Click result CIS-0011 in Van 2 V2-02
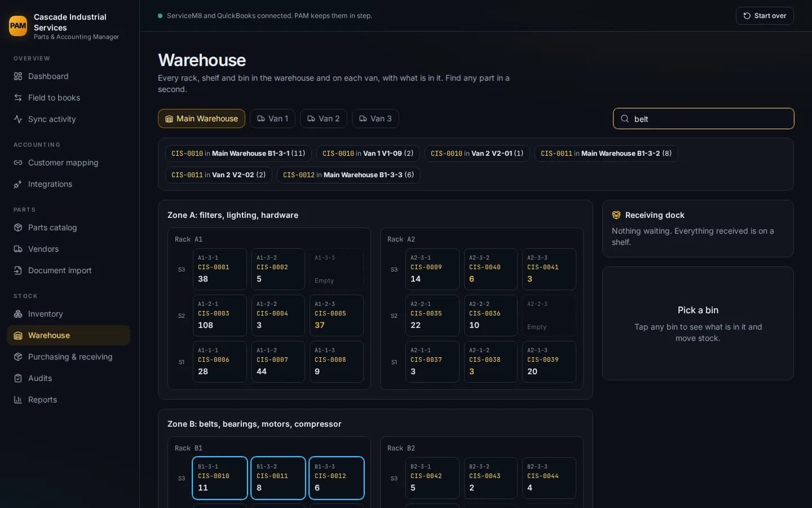 (x=218, y=175)
